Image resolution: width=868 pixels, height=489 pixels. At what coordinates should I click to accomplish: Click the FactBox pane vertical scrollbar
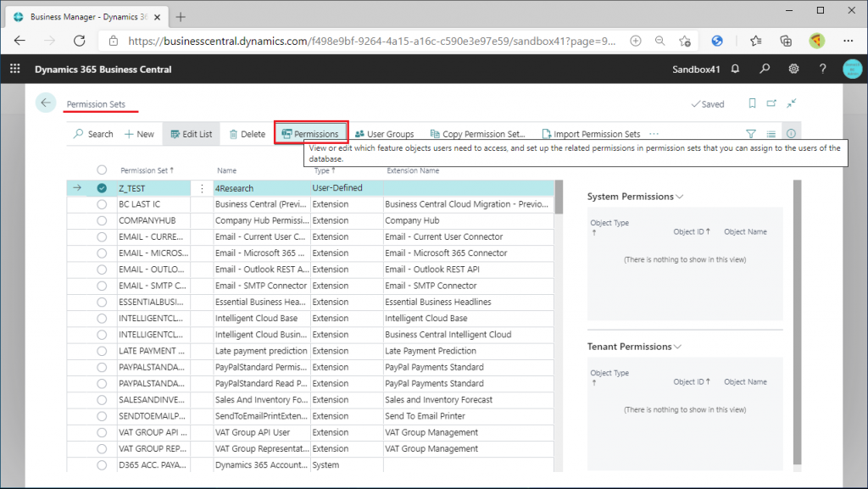tap(797, 322)
